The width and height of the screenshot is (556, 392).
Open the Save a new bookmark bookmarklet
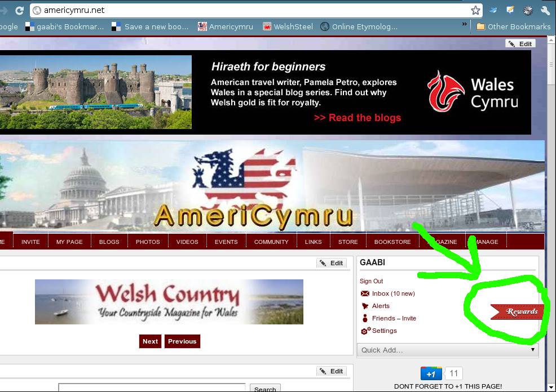pyautogui.click(x=150, y=26)
